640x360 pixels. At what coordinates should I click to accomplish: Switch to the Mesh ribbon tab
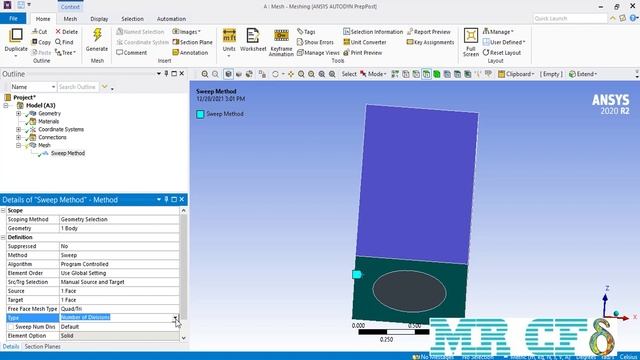[x=70, y=19]
